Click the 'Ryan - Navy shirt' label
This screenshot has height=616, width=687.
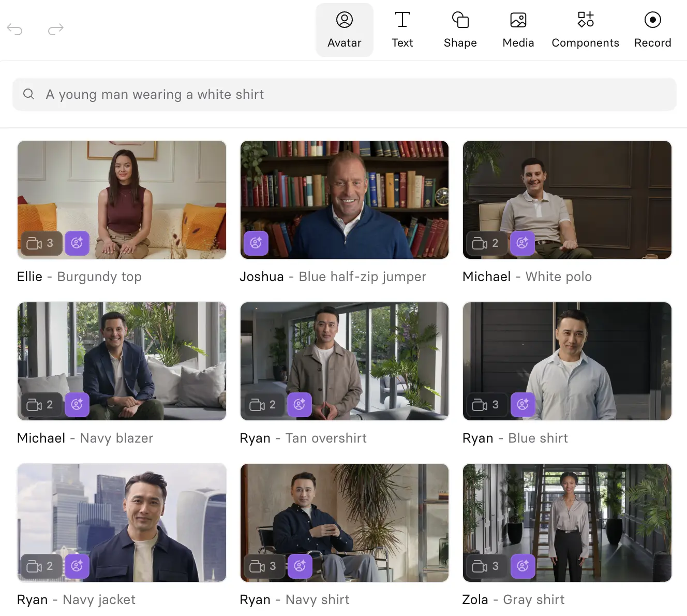click(x=295, y=600)
